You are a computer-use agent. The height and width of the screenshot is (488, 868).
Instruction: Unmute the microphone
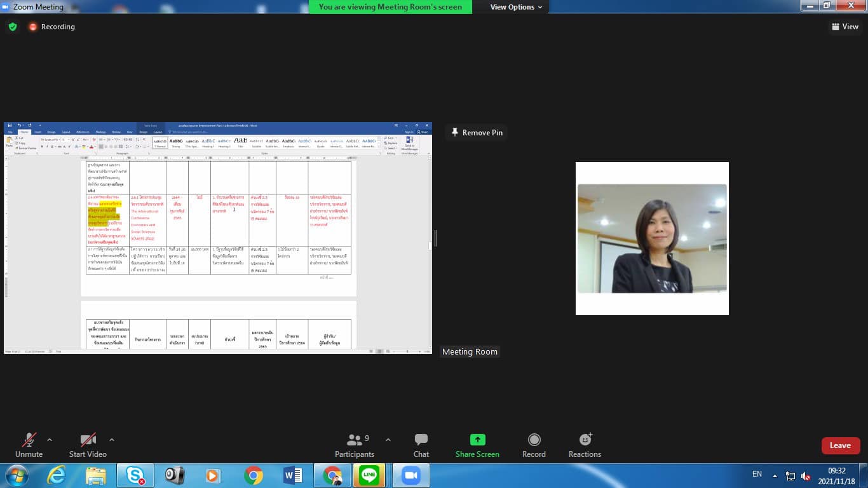tap(29, 440)
